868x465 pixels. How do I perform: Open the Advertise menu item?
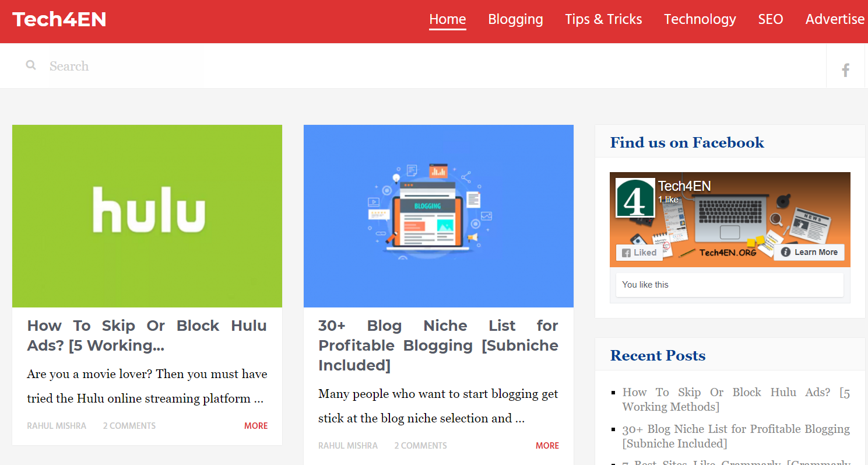pos(835,19)
